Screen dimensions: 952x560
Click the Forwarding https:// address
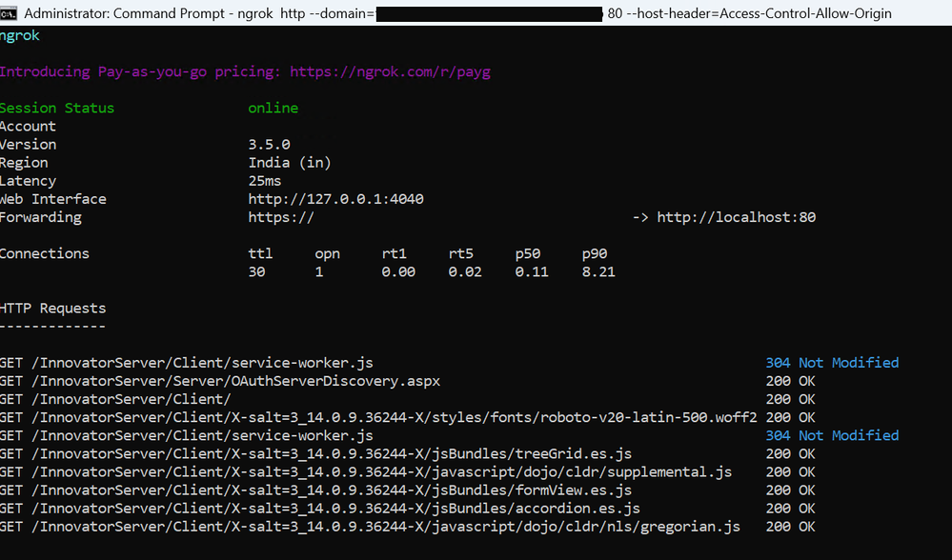point(281,217)
